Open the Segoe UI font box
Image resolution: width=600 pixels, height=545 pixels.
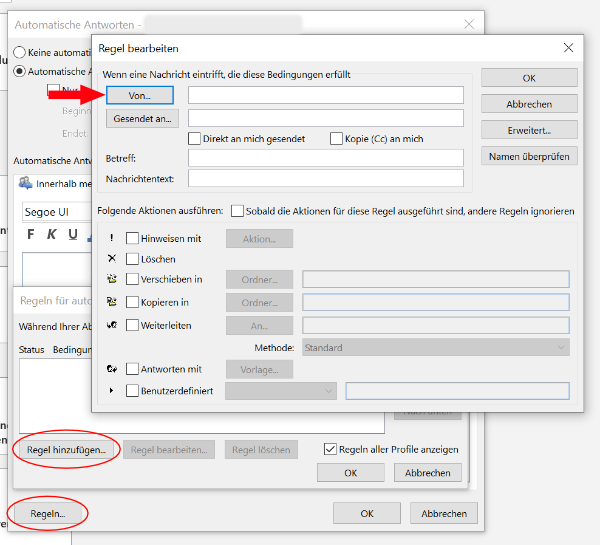(57, 212)
